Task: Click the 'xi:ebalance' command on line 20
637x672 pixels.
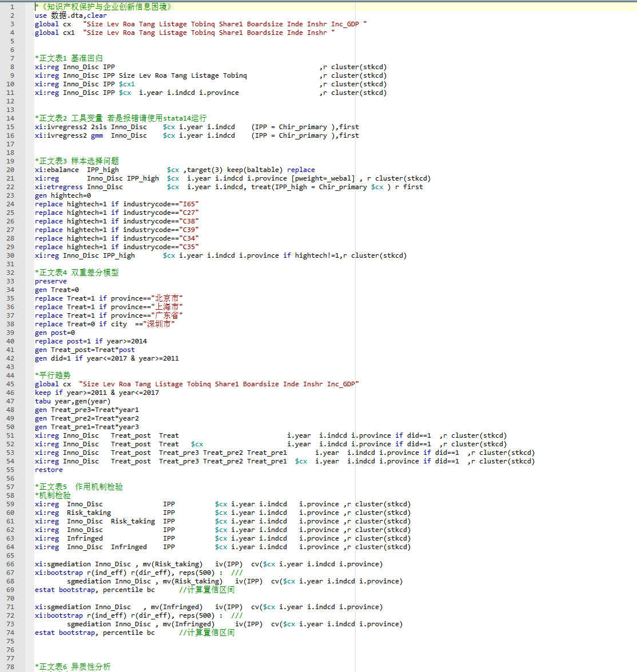Action: 57,170
